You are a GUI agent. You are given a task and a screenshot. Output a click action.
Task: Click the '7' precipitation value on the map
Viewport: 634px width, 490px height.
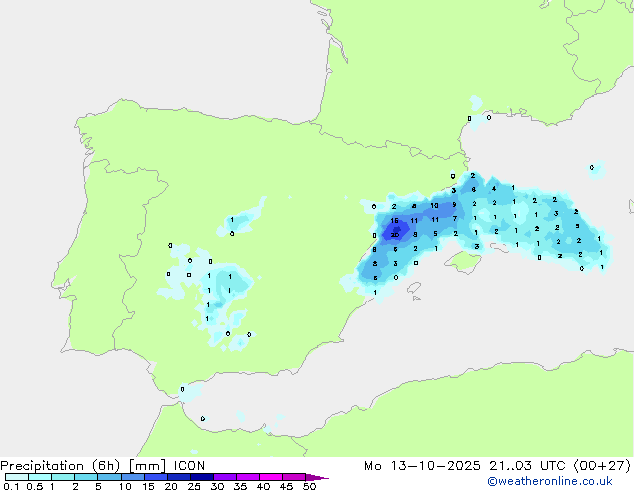455,218
